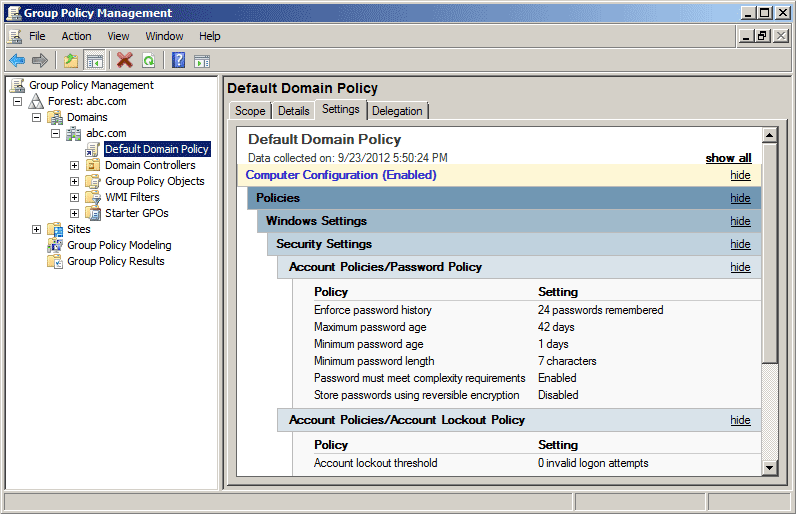
Task: Open Help via the blue question mark icon
Action: click(179, 60)
